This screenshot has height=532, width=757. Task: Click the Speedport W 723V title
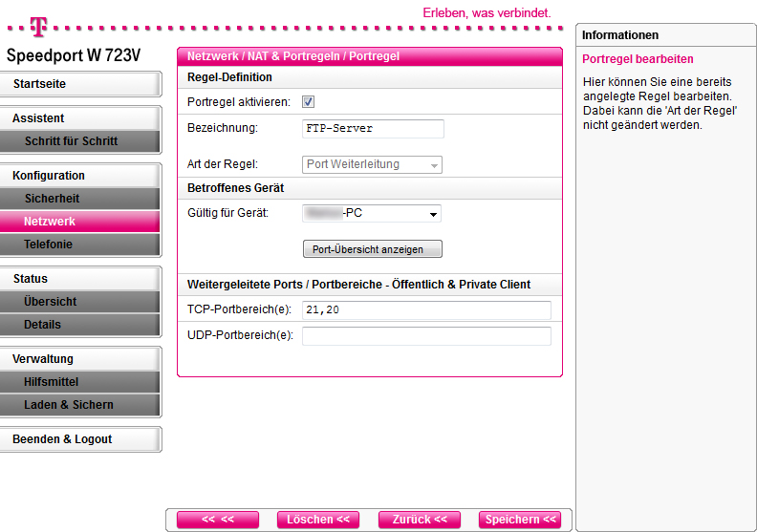tap(74, 55)
